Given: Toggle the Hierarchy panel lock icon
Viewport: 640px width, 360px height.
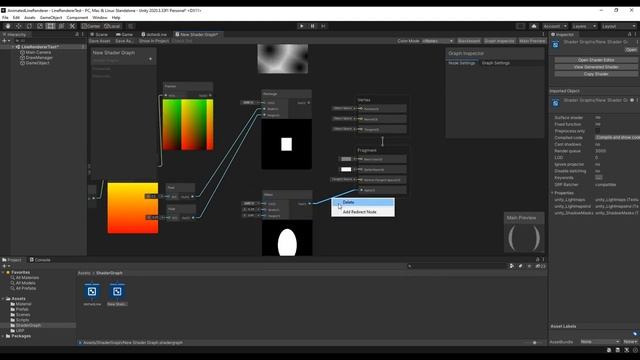Looking at the screenshot, I should coord(77,35).
